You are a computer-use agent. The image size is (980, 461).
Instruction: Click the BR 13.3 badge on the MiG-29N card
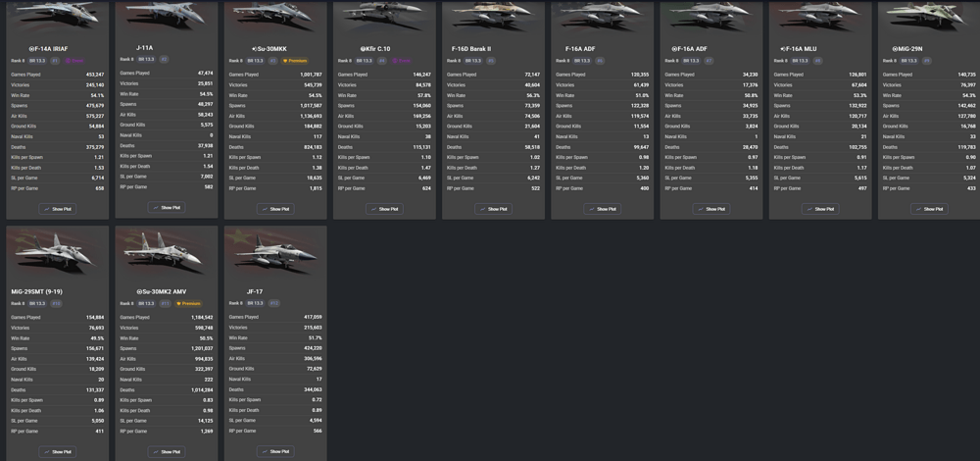coord(909,61)
